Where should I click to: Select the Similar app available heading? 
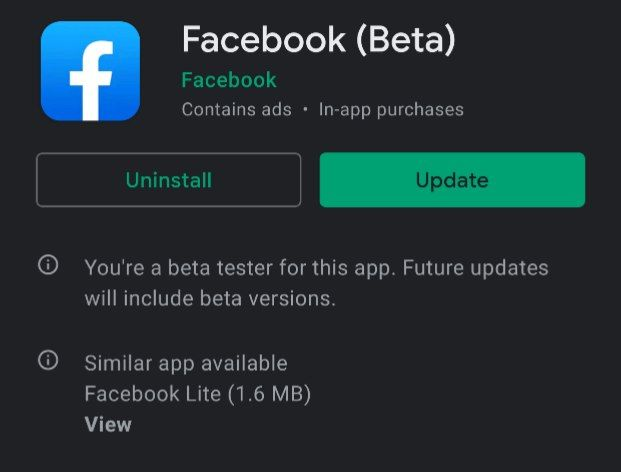(x=186, y=363)
